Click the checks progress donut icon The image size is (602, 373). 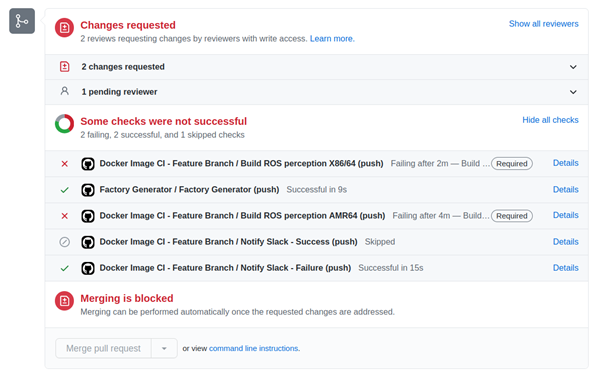point(64,124)
